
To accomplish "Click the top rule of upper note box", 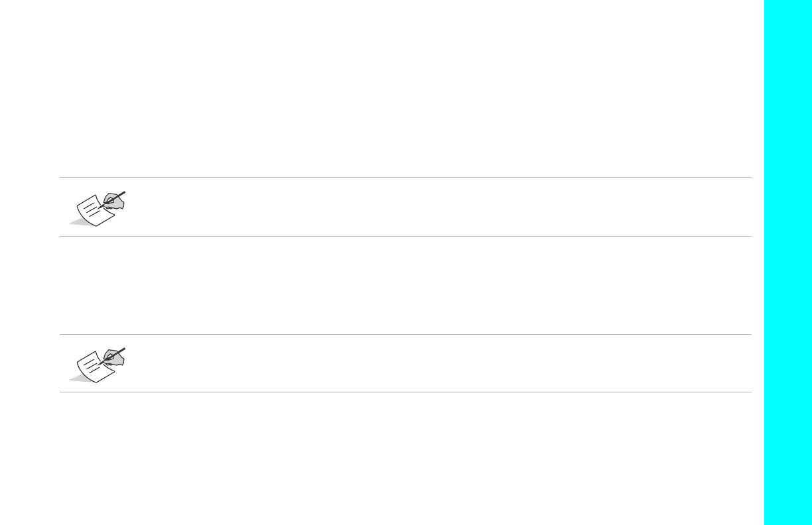I will click(x=405, y=177).
